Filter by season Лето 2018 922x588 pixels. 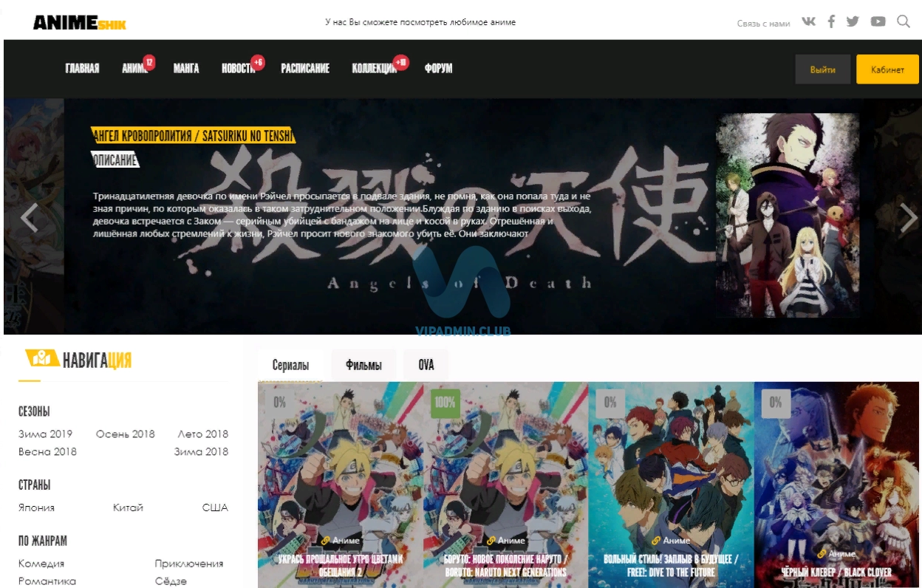click(x=203, y=434)
